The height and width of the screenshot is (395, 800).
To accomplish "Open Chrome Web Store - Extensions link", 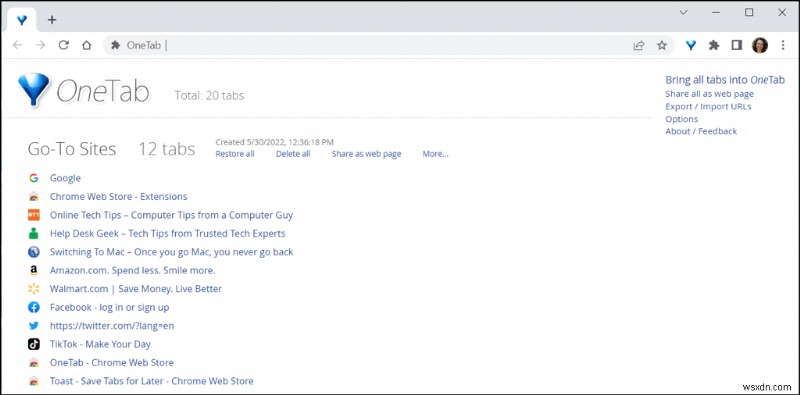I will pos(118,196).
